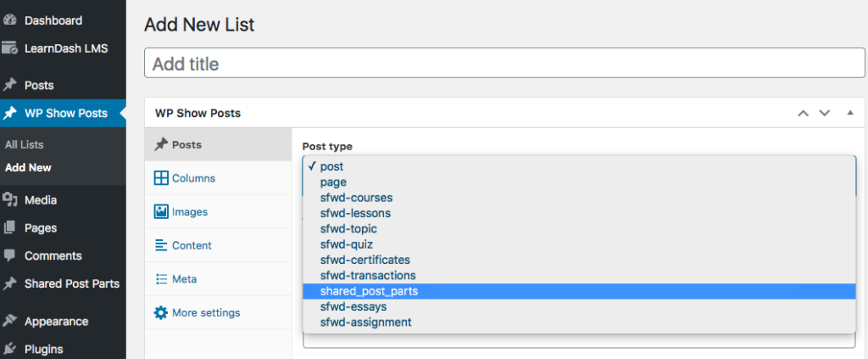Click the Media icon in admin menu

(10, 200)
